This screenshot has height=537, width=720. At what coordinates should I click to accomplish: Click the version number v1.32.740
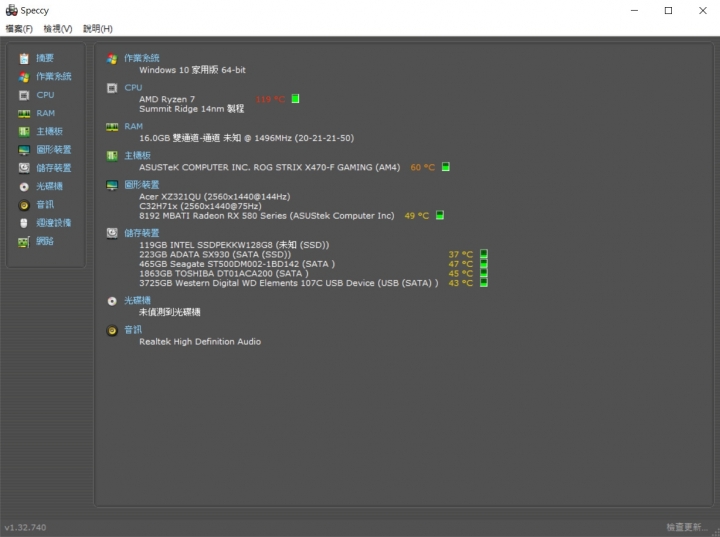25,527
